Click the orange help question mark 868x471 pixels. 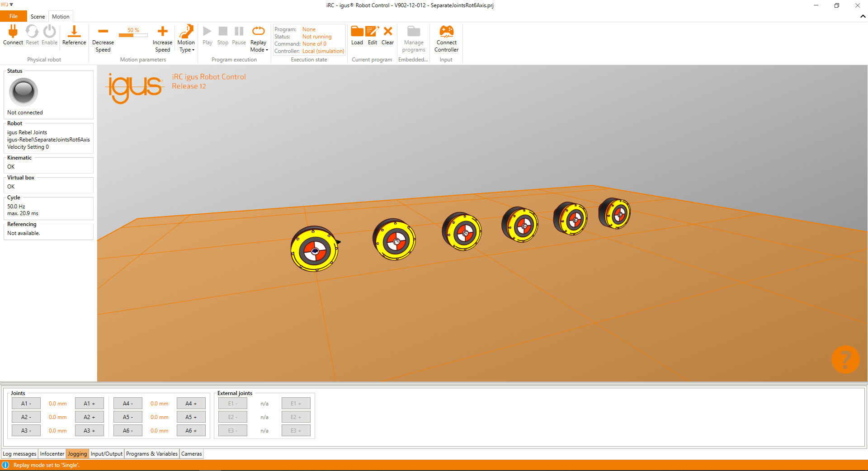pyautogui.click(x=845, y=359)
